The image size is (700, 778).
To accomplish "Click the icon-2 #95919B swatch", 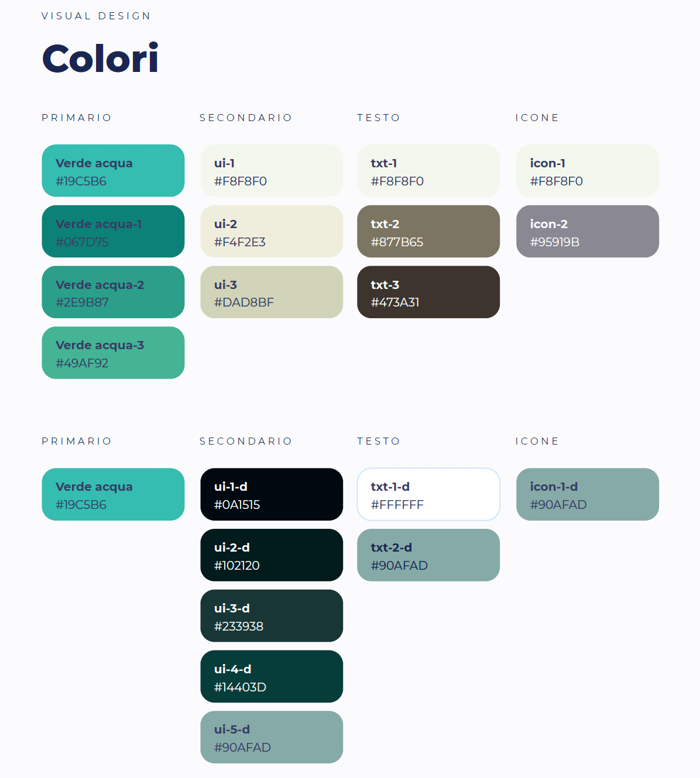I will coord(588,232).
